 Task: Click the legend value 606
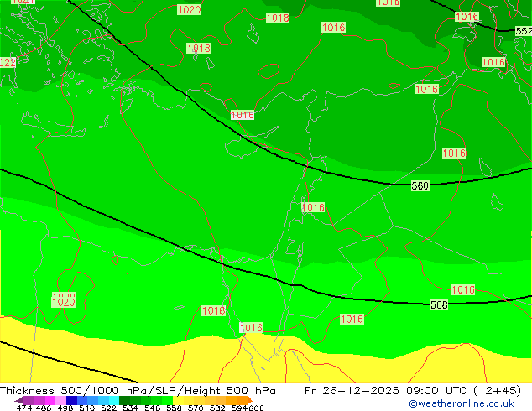(255, 408)
